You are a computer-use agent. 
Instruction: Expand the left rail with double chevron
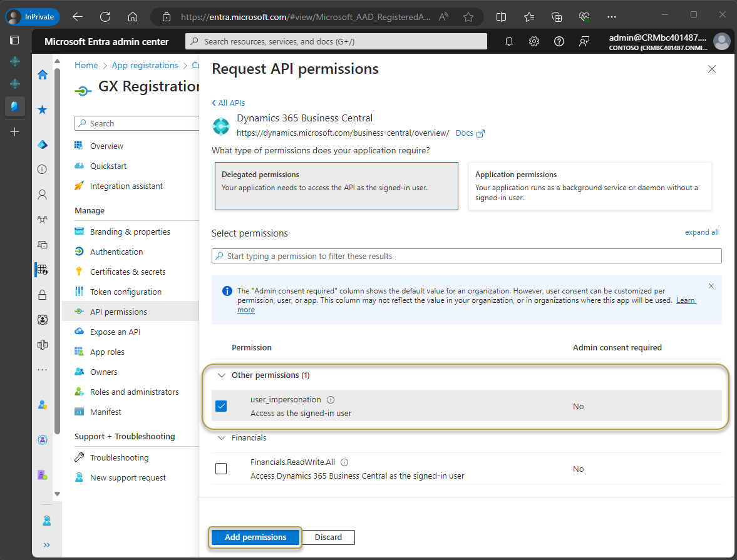tap(47, 544)
